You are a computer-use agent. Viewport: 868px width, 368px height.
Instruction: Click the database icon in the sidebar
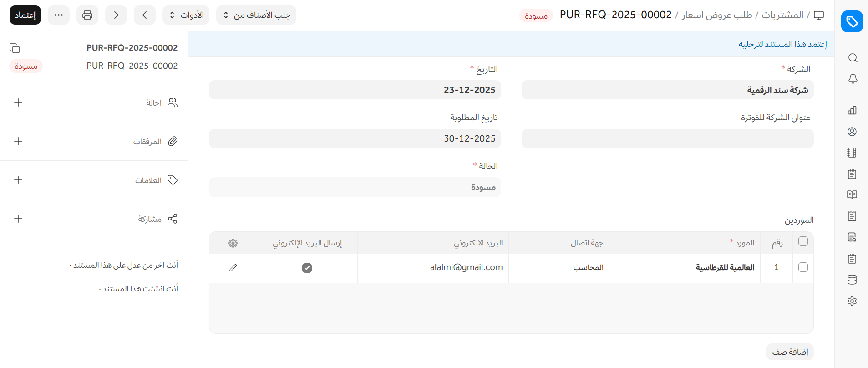tap(852, 280)
